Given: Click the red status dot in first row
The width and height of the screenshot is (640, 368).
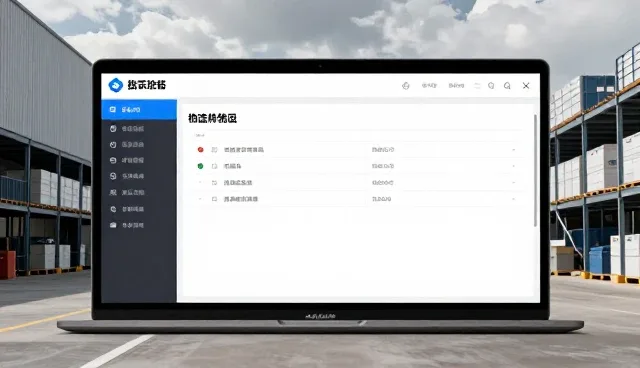Looking at the screenshot, I should [200, 150].
